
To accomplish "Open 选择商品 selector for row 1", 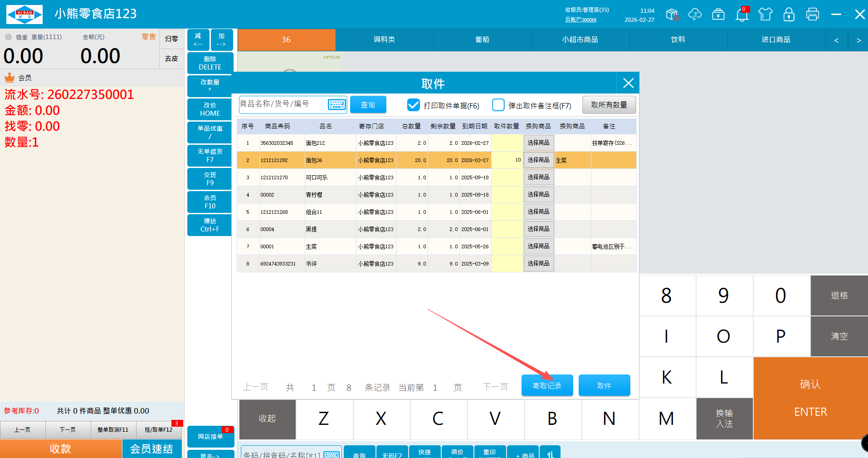I will tap(538, 143).
